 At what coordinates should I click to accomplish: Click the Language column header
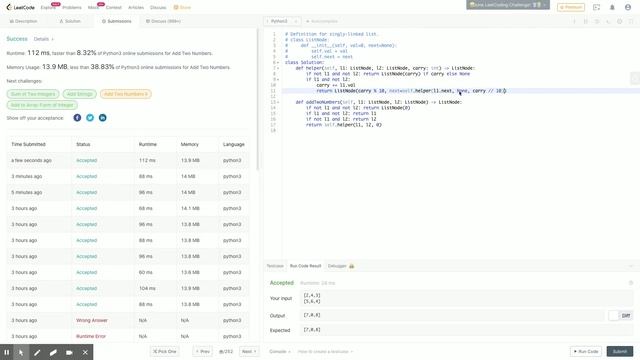(x=234, y=144)
